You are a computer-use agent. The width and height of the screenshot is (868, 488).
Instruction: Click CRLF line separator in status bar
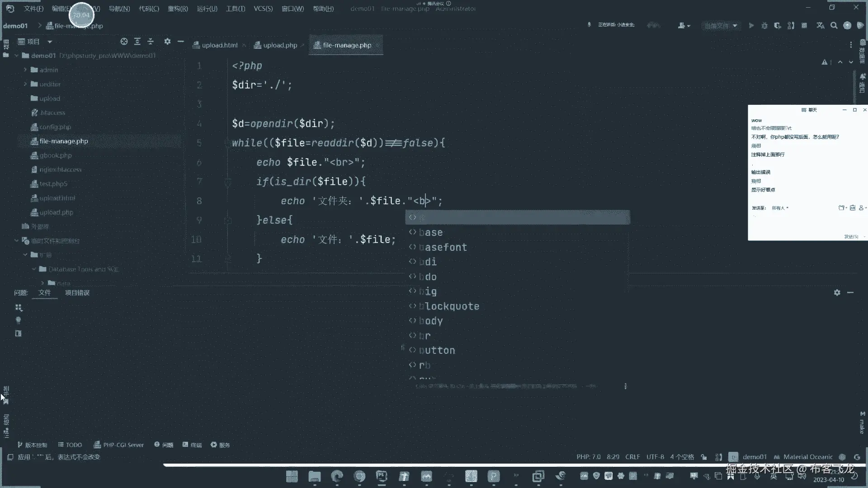tap(632, 457)
